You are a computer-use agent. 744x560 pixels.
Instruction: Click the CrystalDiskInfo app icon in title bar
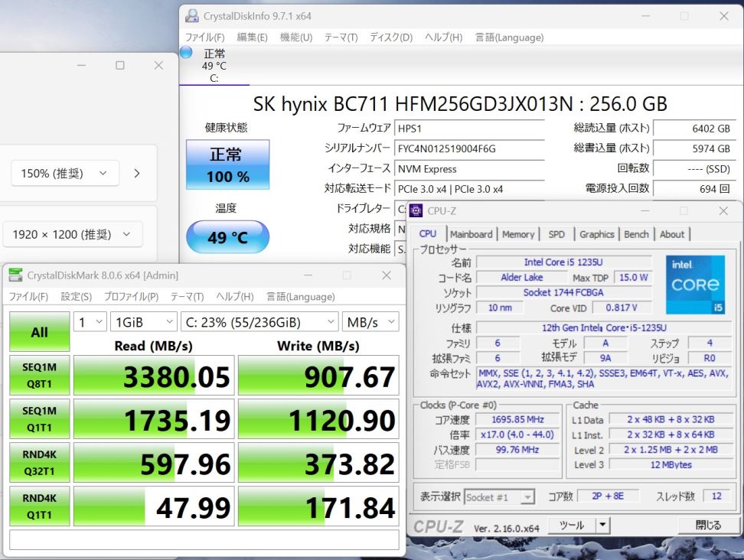coord(191,16)
